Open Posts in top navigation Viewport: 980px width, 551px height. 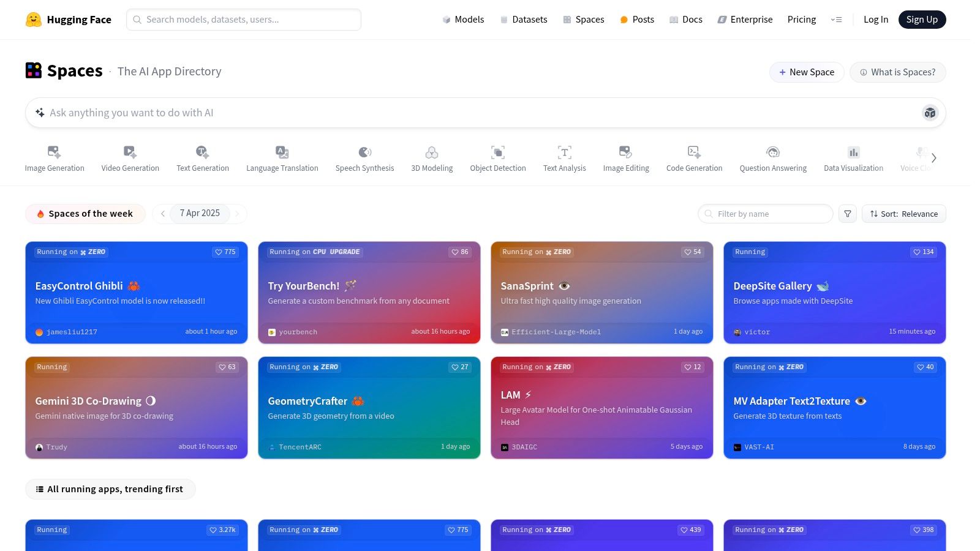637,20
